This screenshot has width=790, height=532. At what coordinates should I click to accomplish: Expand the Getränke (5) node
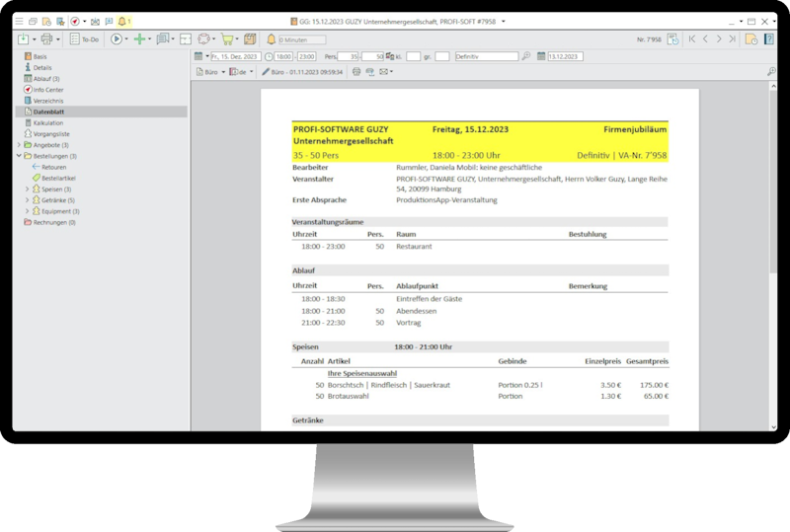click(28, 200)
